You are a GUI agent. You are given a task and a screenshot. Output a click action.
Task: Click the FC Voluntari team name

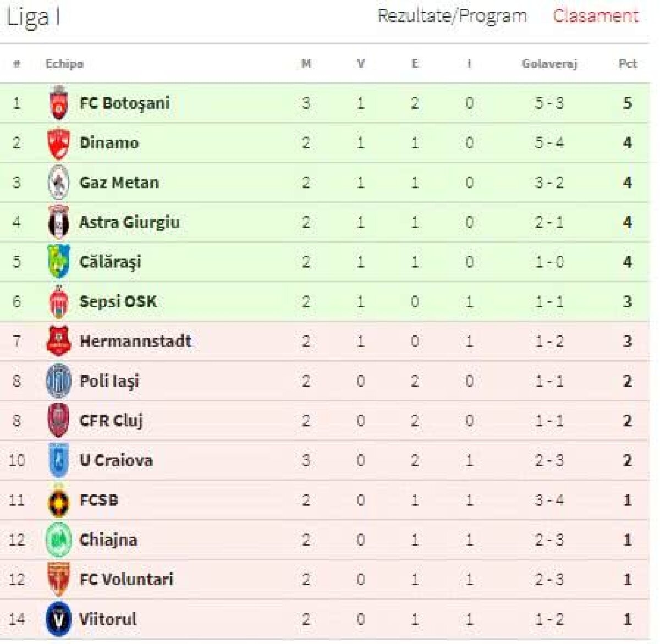pos(127,579)
